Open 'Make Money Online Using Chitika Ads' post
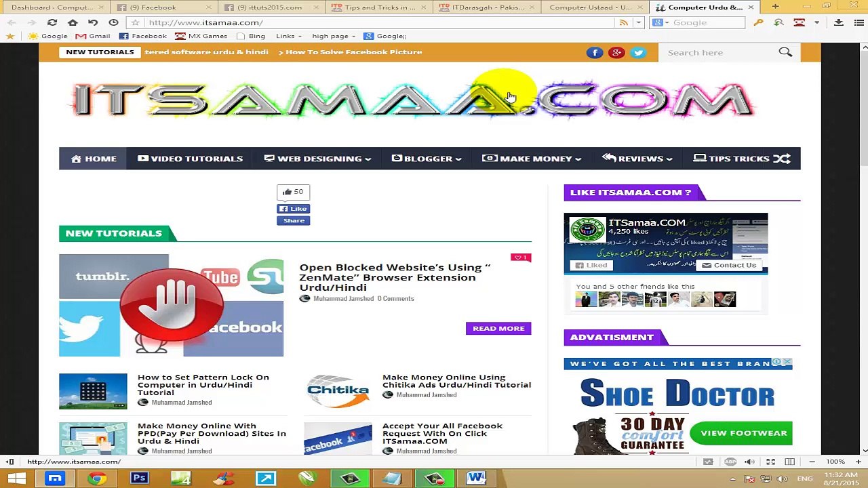The height and width of the screenshot is (488, 868). [x=456, y=381]
